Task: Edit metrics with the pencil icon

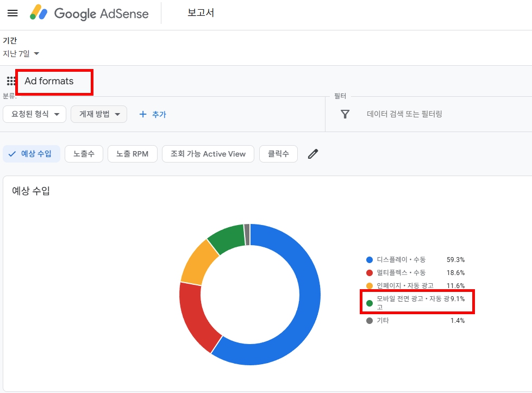Action: coord(313,154)
